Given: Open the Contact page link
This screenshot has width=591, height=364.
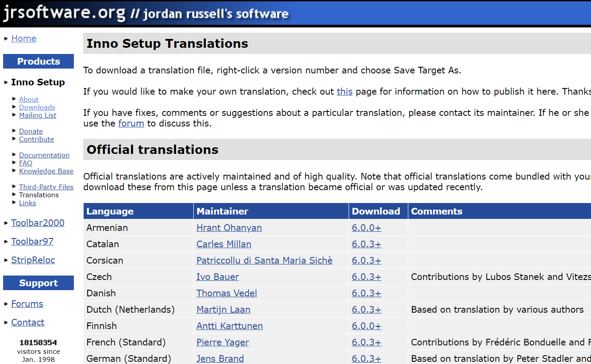Looking at the screenshot, I should tap(27, 322).
